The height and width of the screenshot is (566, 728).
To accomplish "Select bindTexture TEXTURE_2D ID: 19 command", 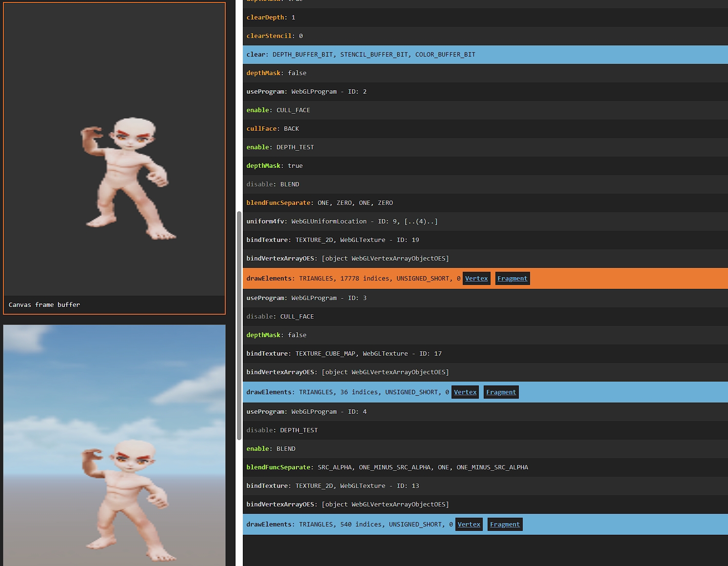I will tap(333, 240).
